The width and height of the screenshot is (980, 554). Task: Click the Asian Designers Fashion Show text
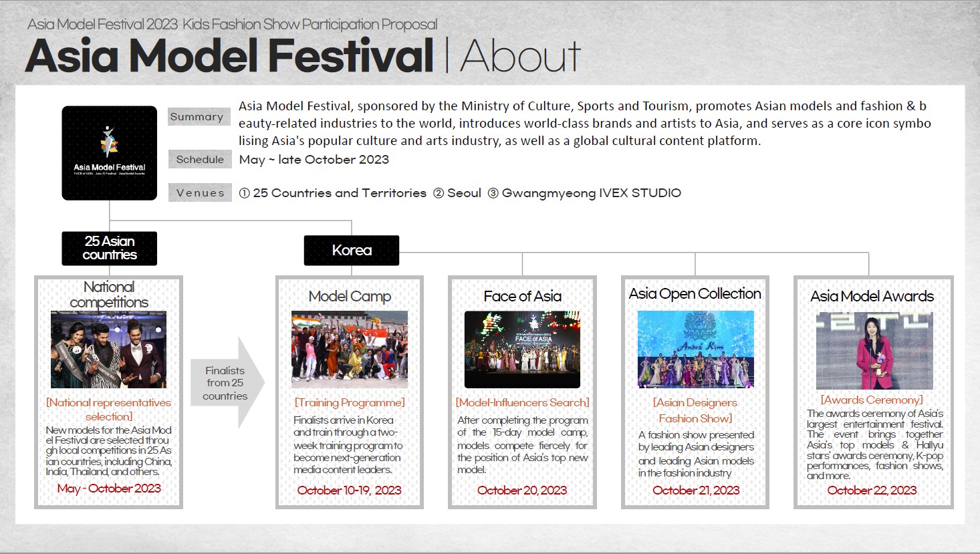(695, 410)
